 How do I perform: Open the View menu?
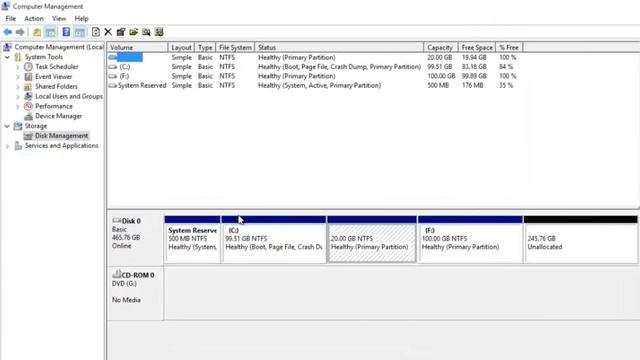(x=59, y=18)
